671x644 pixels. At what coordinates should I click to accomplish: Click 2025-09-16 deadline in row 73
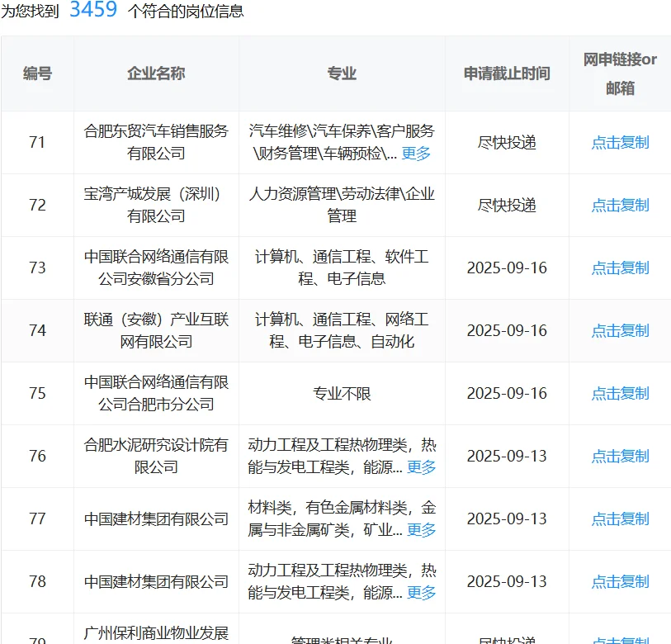(507, 268)
